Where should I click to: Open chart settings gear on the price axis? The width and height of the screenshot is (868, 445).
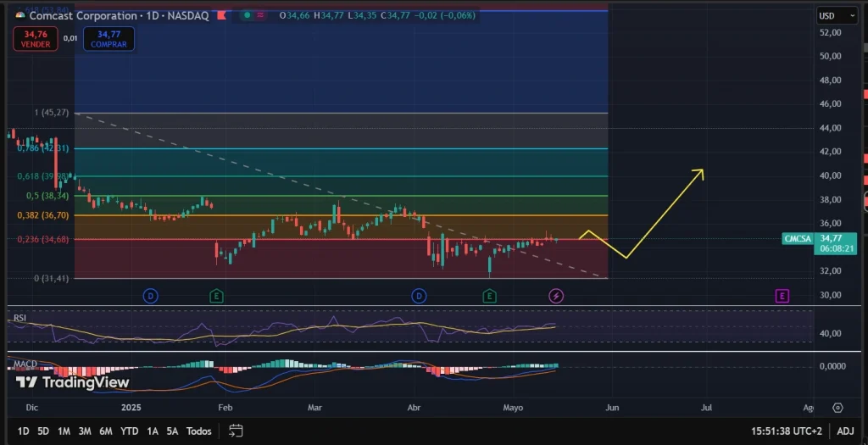(837, 408)
